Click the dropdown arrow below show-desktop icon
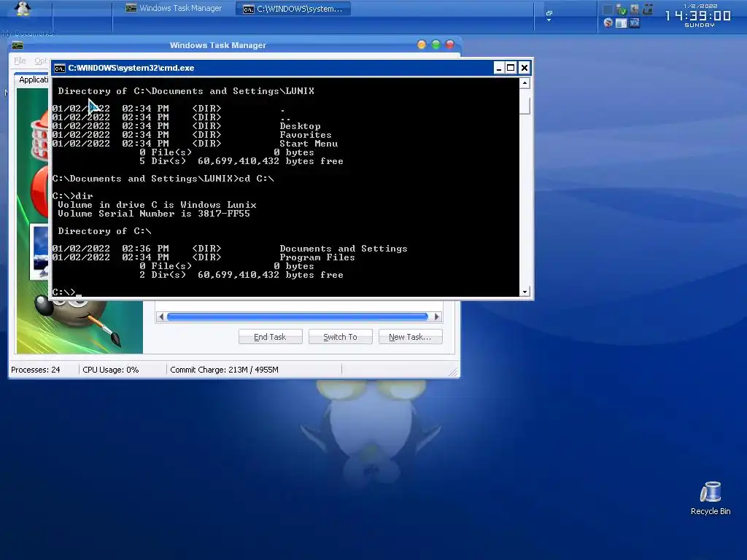The image size is (747, 560). (x=549, y=20)
